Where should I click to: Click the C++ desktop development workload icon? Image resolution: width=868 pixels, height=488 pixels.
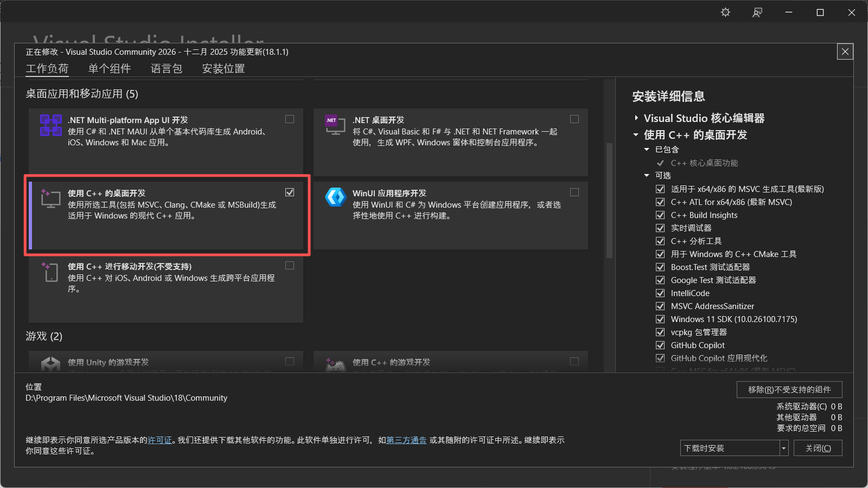pos(50,198)
